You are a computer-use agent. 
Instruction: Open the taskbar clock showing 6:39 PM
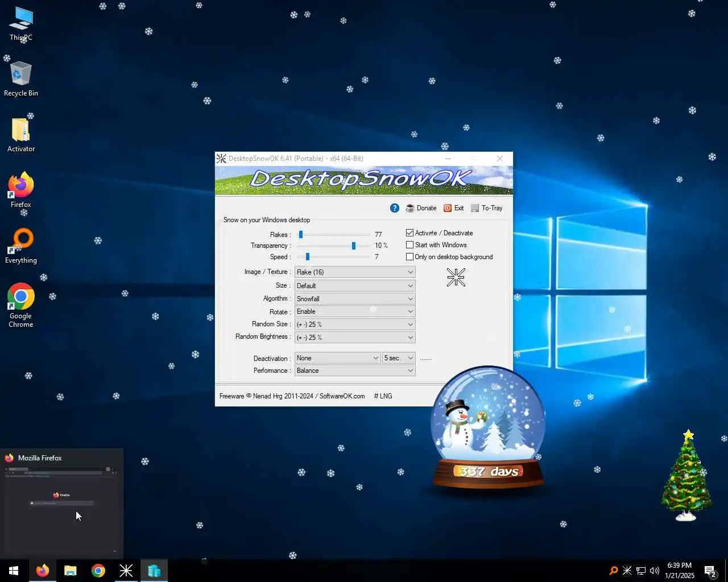[x=680, y=571]
